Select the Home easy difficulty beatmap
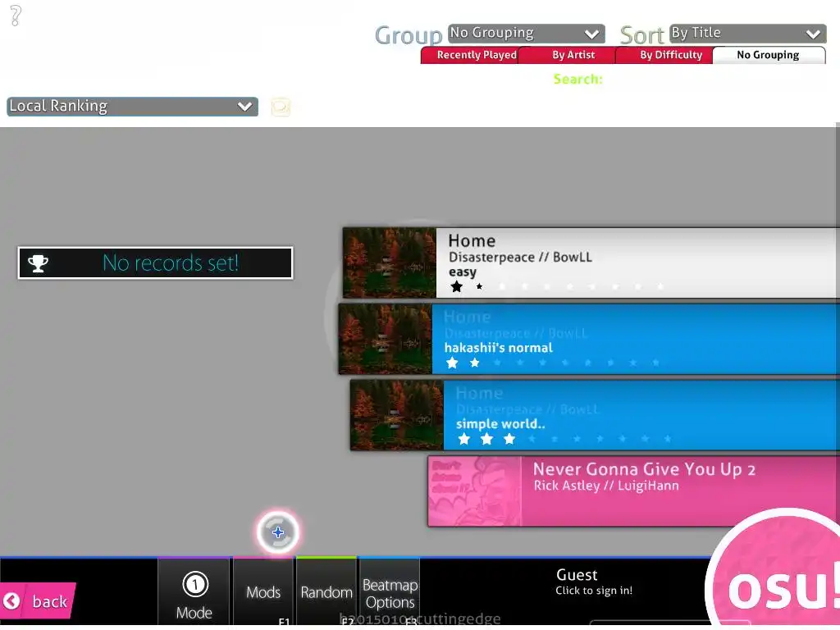Viewport: 840px width, 630px height. 591,262
